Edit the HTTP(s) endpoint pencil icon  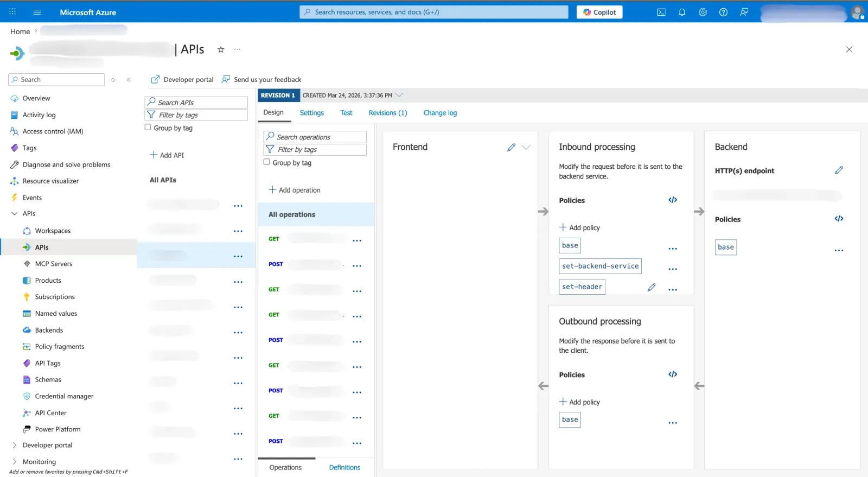pyautogui.click(x=839, y=170)
